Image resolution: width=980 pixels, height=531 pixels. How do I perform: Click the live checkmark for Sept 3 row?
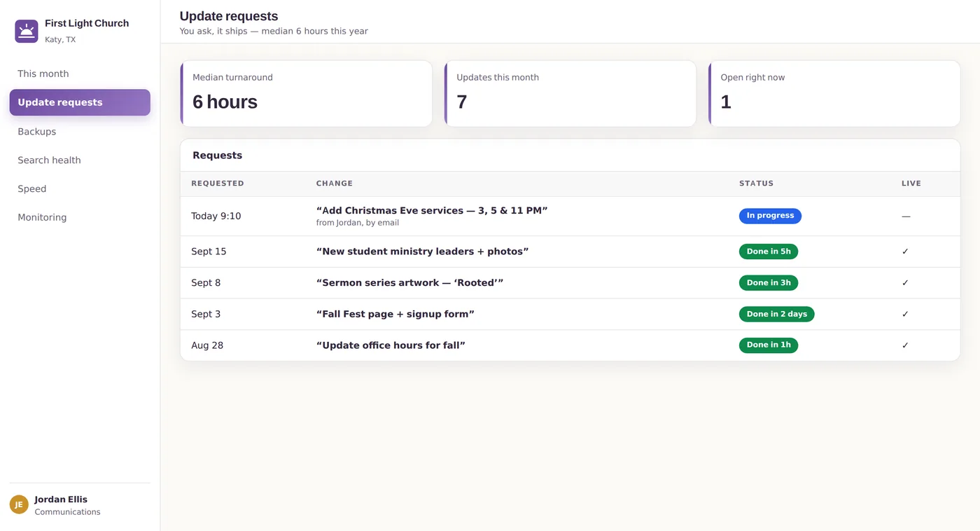point(905,314)
